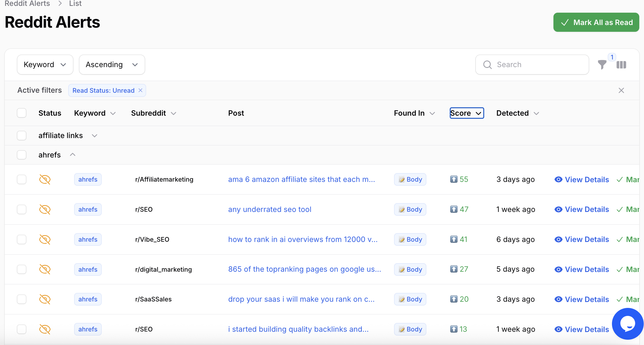The height and width of the screenshot is (345, 644).
Task: Click Mark All as Read button
Action: pyautogui.click(x=596, y=22)
